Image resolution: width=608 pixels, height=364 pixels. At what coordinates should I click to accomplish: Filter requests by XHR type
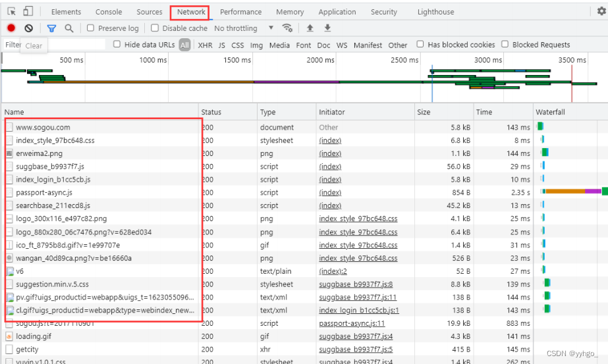coord(206,45)
